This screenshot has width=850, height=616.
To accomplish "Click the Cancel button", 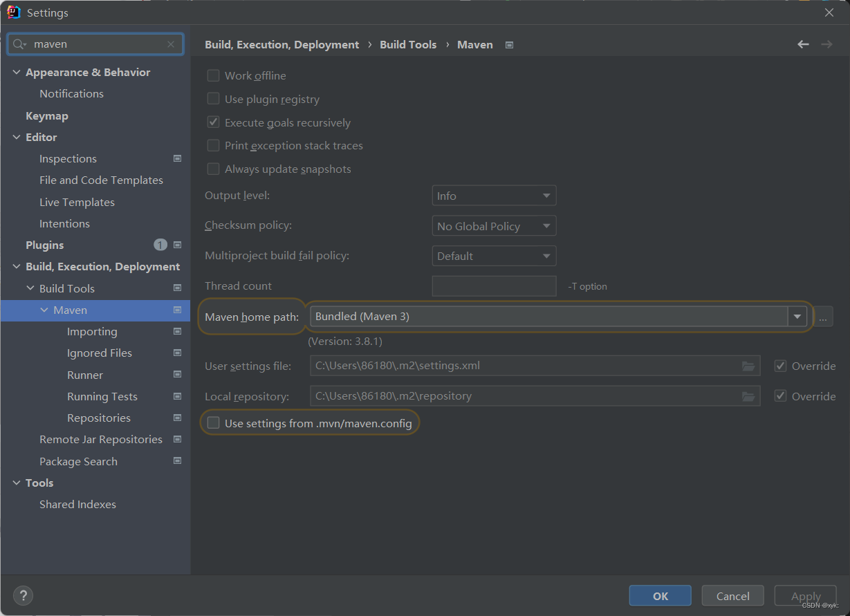I will pos(732,596).
